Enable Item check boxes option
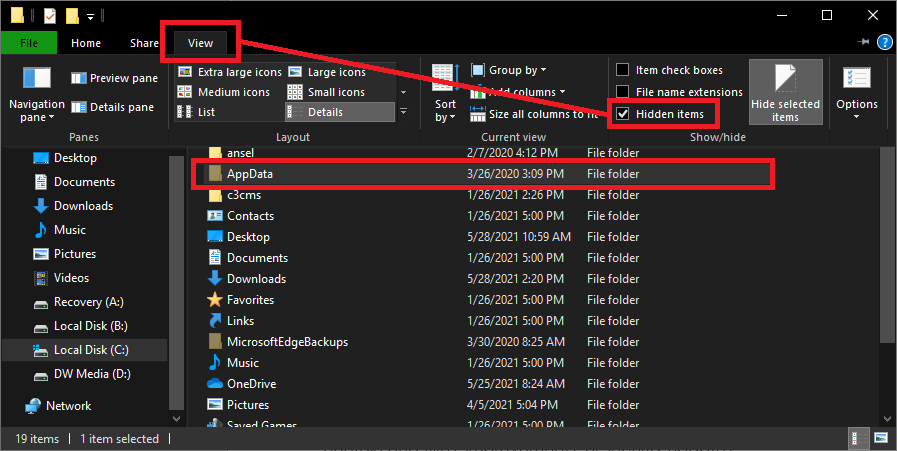This screenshot has height=451, width=897. tap(622, 70)
